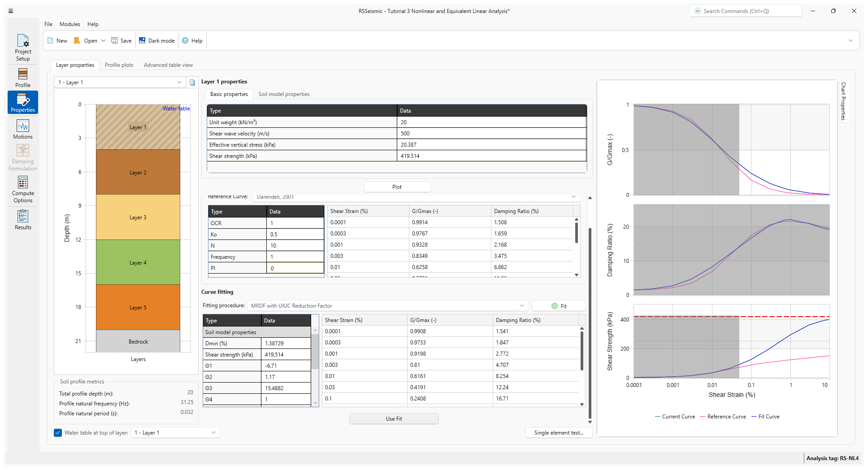Open the File menu

point(48,24)
